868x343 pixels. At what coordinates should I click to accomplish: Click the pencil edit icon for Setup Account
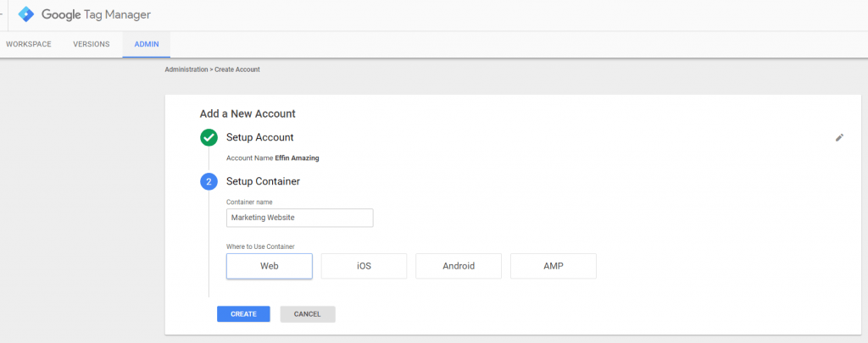click(839, 138)
